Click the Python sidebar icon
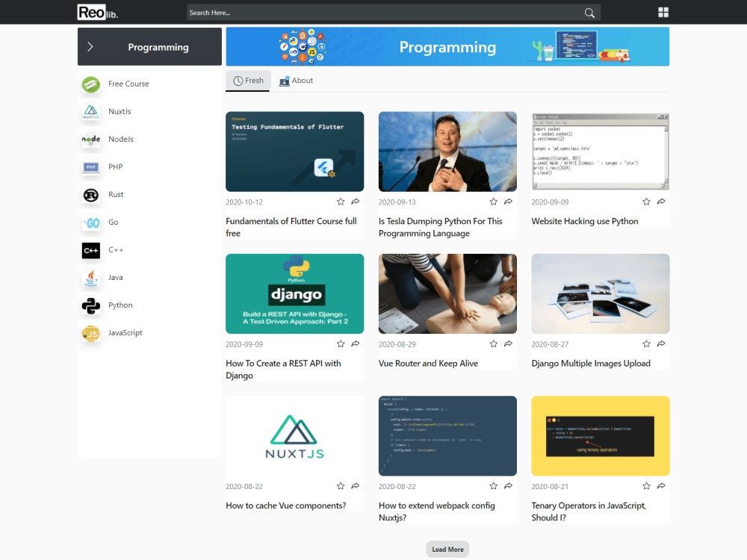This screenshot has height=560, width=747. pyautogui.click(x=90, y=305)
